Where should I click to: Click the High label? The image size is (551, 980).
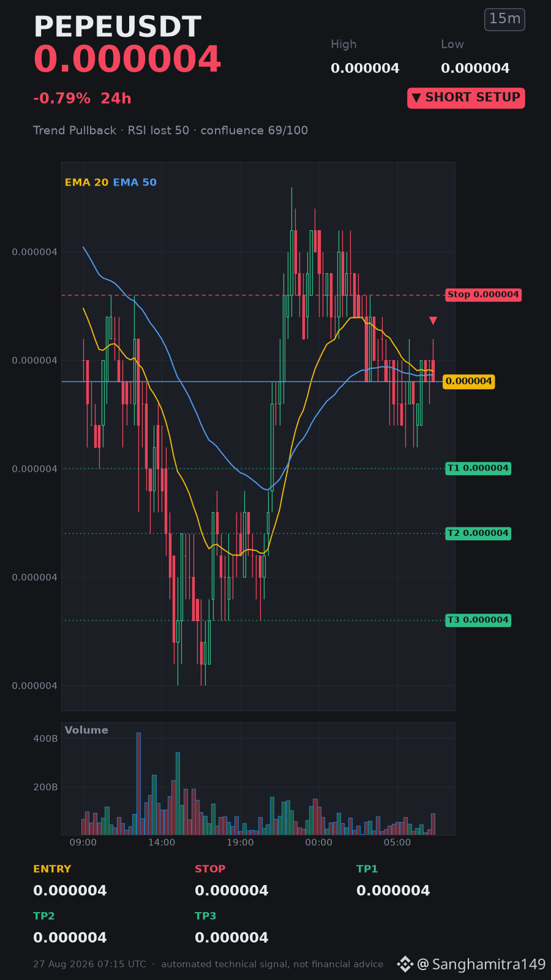pos(343,44)
